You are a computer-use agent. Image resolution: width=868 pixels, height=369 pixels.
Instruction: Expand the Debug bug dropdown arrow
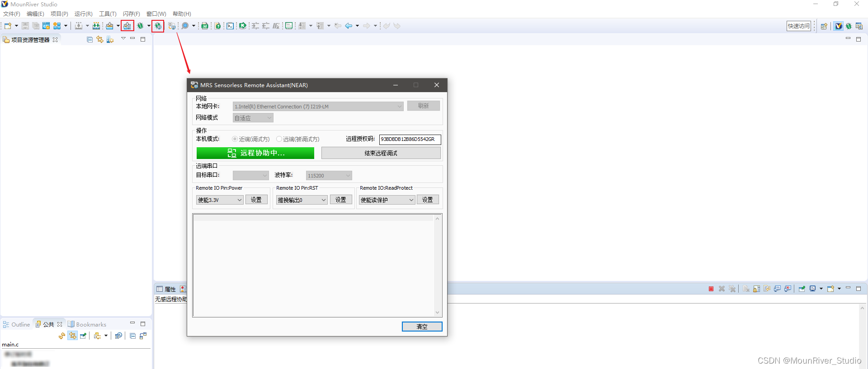(148, 26)
